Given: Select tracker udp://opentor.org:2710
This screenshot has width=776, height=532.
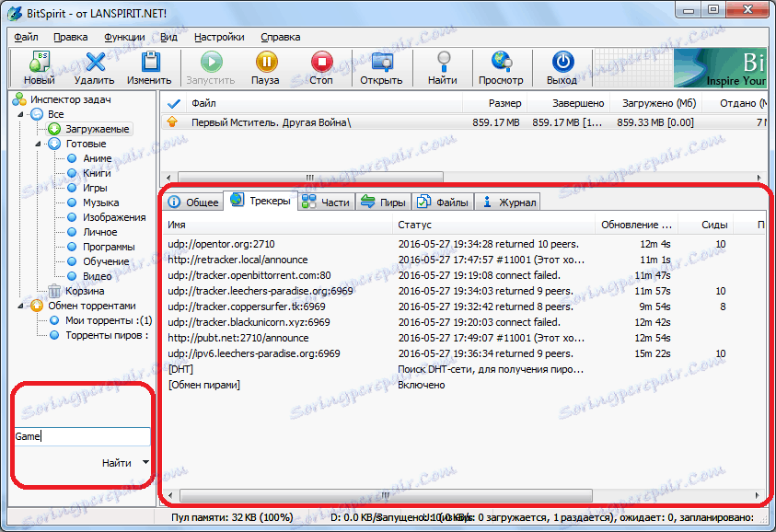Looking at the screenshot, I should [x=221, y=244].
